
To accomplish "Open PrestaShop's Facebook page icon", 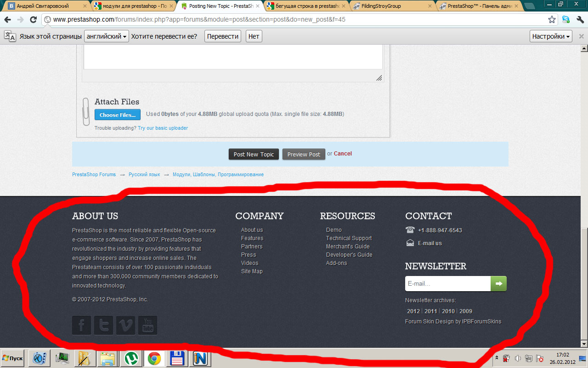I will pyautogui.click(x=82, y=326).
